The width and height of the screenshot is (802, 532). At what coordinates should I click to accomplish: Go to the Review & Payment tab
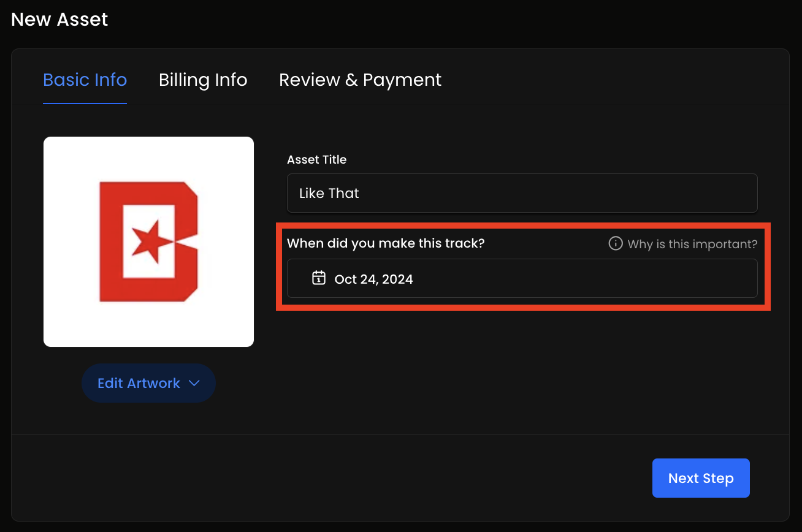(x=360, y=80)
